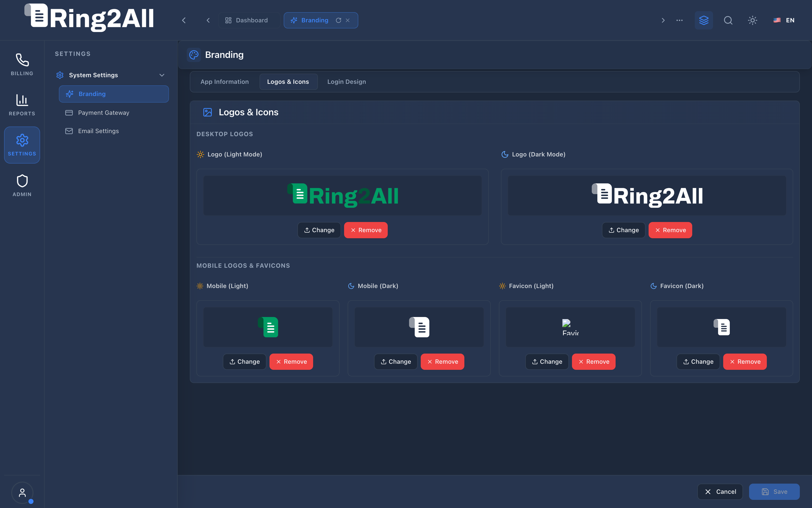
Task: Remove the Mobile (Dark) logo
Action: 442,362
